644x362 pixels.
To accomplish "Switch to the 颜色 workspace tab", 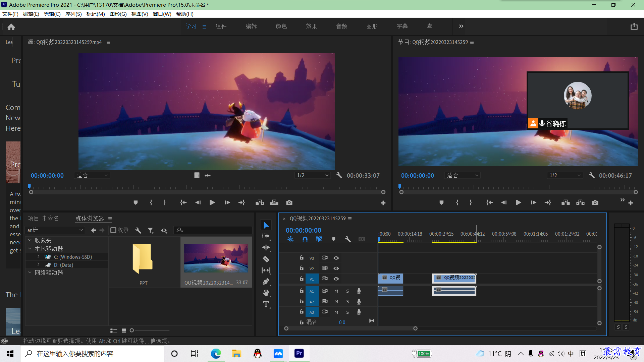I will [281, 26].
